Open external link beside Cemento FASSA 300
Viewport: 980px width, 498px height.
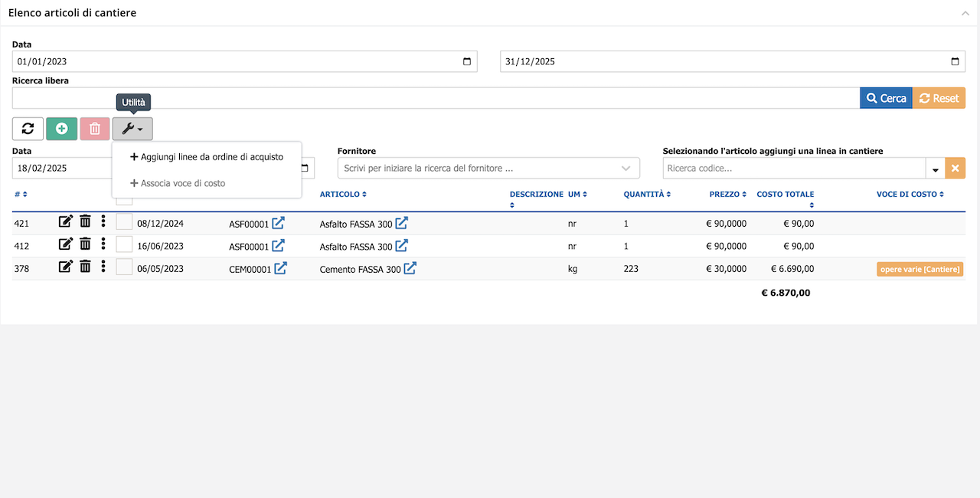point(410,268)
